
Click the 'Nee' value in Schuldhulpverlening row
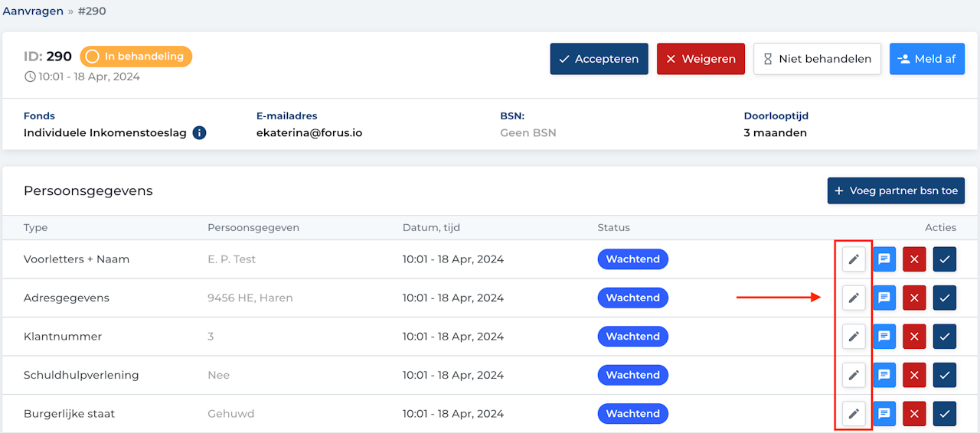(x=219, y=375)
